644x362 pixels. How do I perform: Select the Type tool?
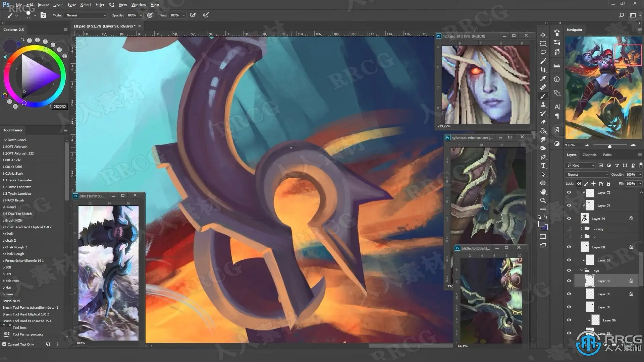pyautogui.click(x=543, y=166)
